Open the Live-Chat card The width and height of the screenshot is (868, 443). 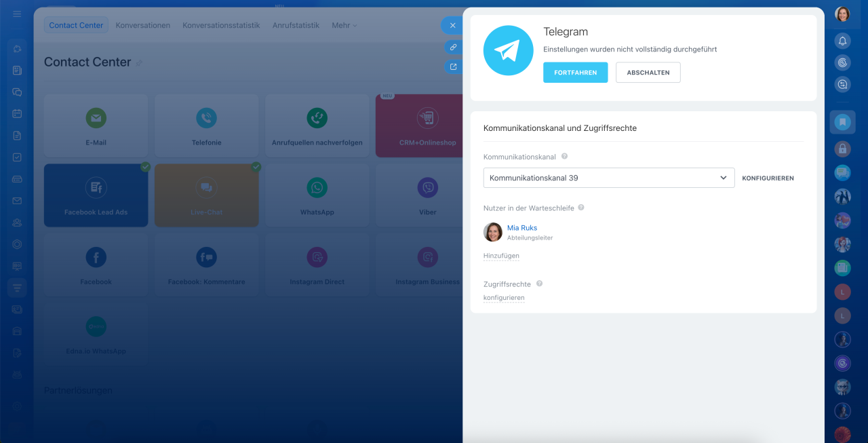[207, 195]
